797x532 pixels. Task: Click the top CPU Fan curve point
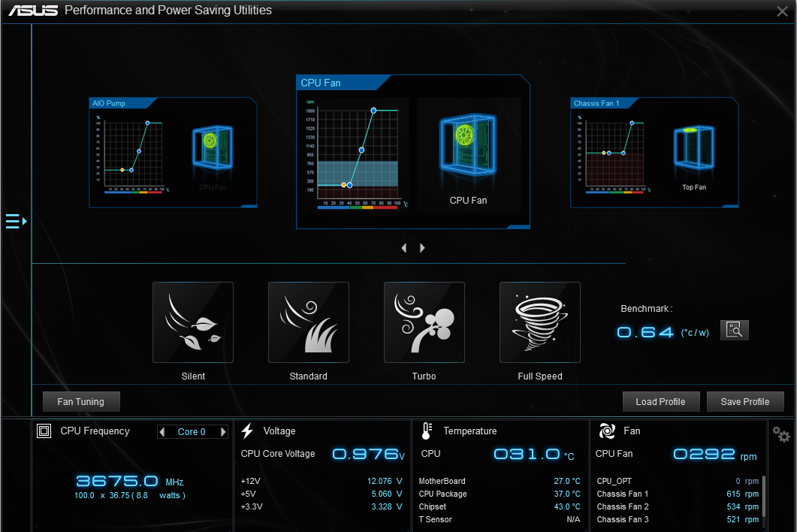pyautogui.click(x=373, y=110)
